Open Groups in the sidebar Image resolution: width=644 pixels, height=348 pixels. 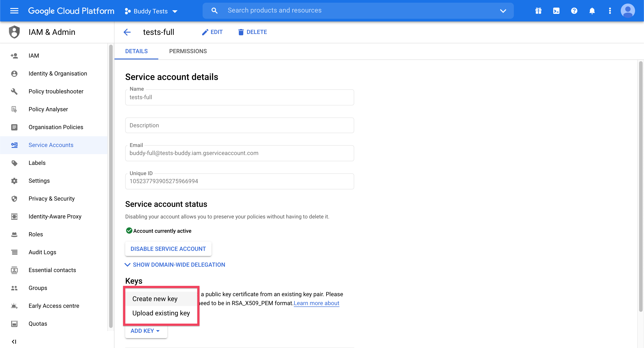point(53,288)
